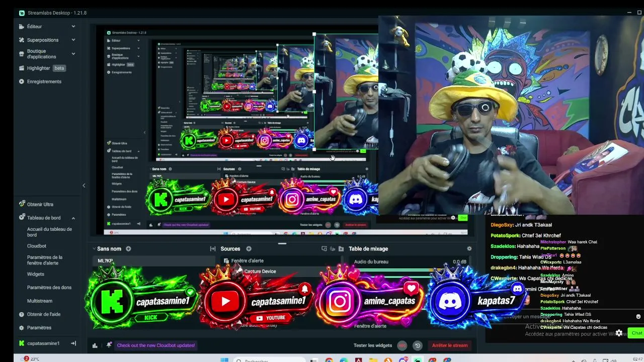Open the emoji picker in chat
This screenshot has height=362, width=644.
tap(638, 317)
